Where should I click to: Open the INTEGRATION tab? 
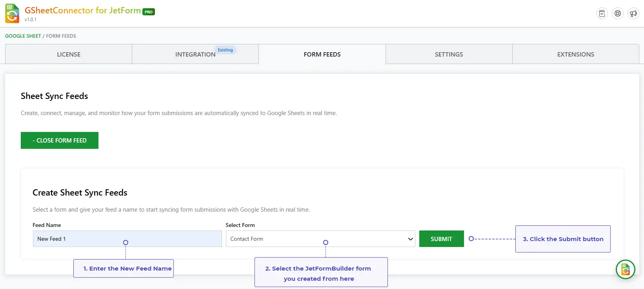(x=195, y=54)
